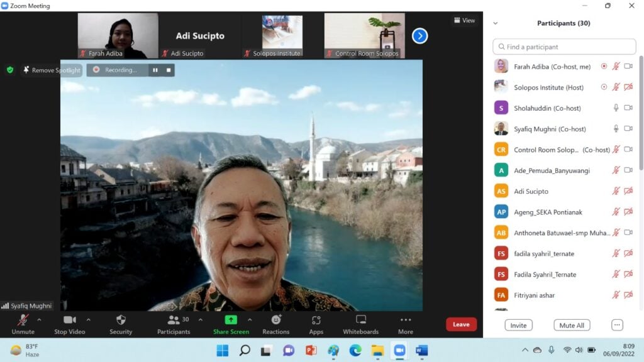Unmute the microphone in the Zoom toolbar
Viewport: 644px width, 362px height.
(23, 324)
